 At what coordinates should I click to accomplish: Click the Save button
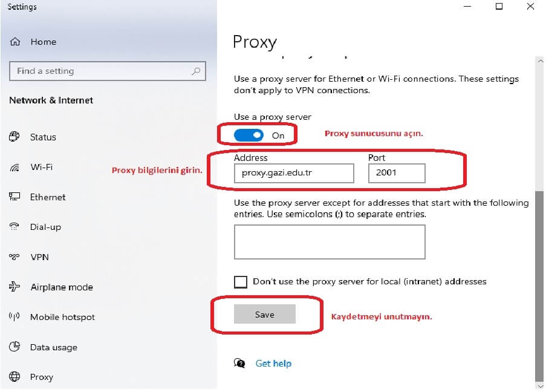pyautogui.click(x=266, y=313)
